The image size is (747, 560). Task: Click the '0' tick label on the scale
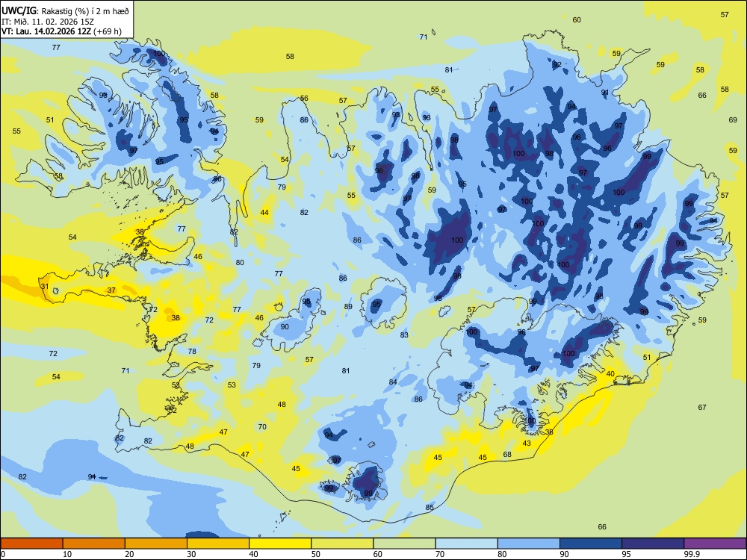(3, 554)
